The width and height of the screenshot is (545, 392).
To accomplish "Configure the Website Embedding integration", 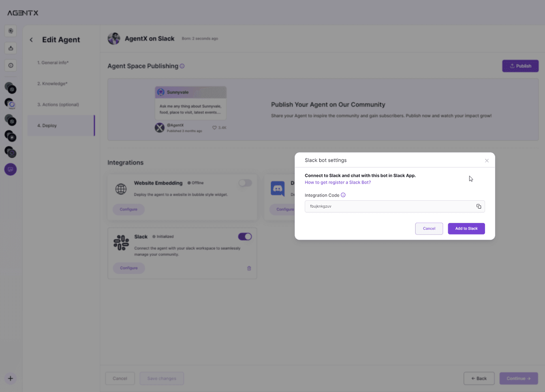I will 129,209.
